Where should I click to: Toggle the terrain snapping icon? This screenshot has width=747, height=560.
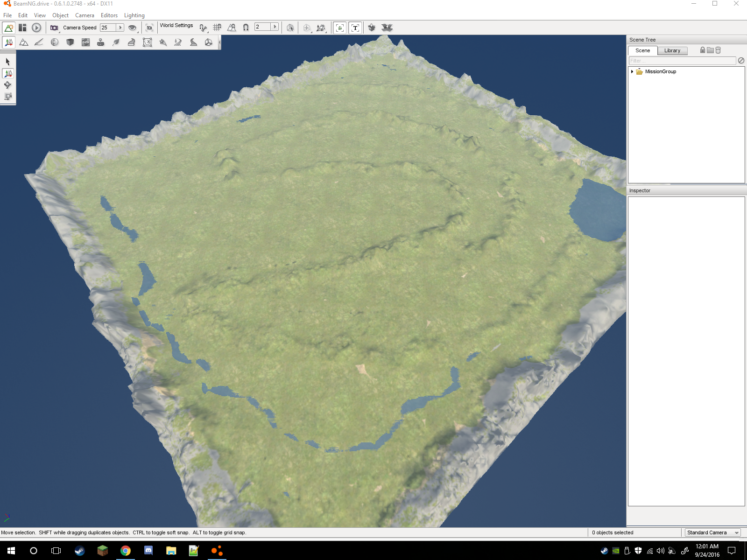[232, 28]
